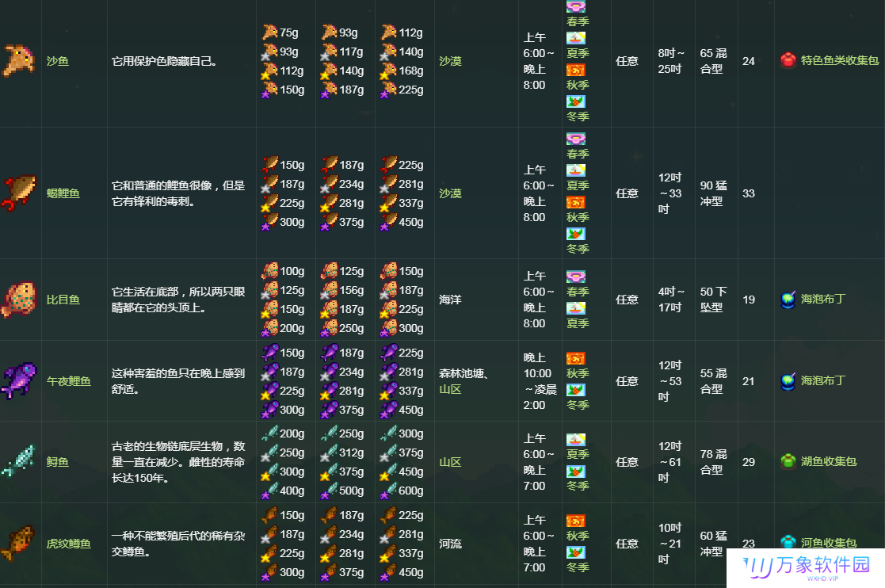Click the 虎纹鳟鱼 fish sprite image

[x=19, y=544]
